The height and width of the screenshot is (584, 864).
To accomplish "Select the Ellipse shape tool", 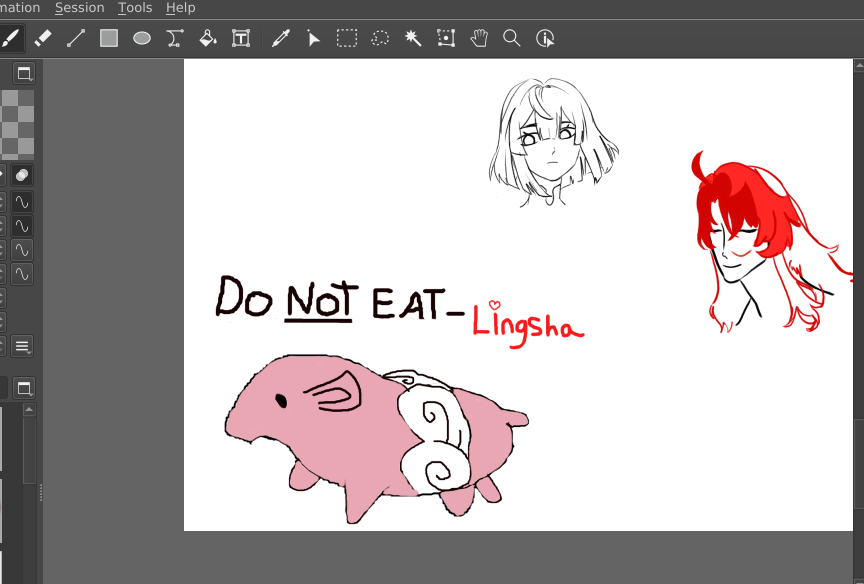I will 142,39.
